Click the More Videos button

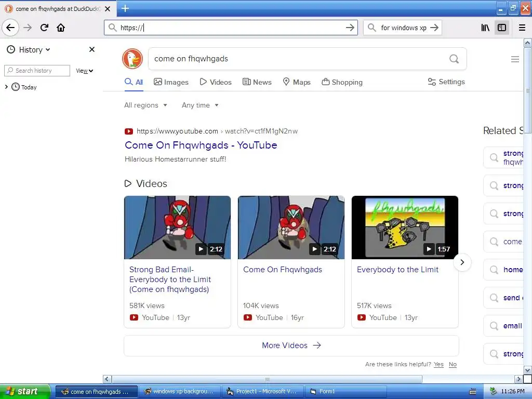tap(291, 345)
